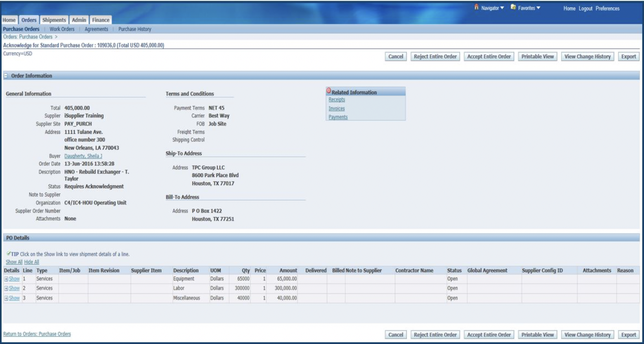The image size is (644, 344).
Task: Click top View Change History button
Action: click(x=587, y=56)
